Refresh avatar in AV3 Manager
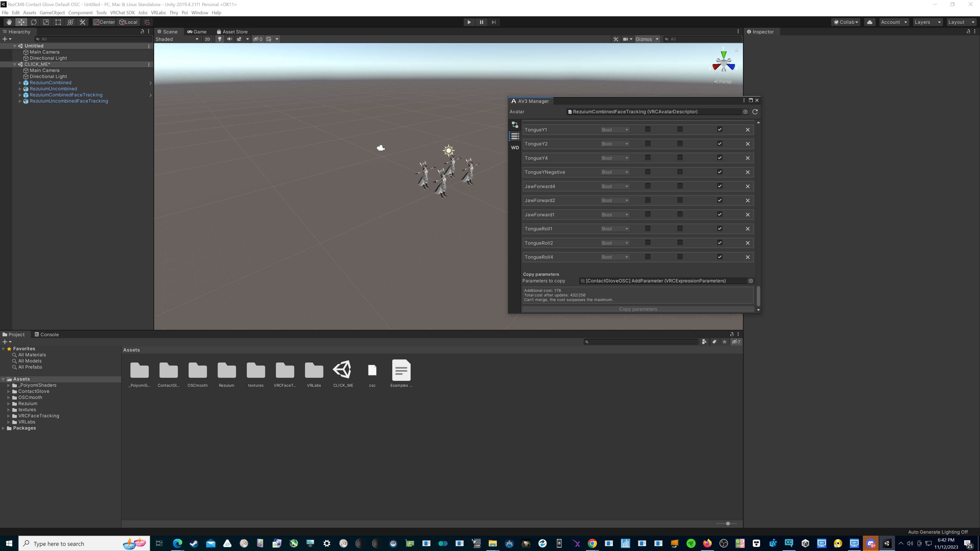The width and height of the screenshot is (980, 551). pyautogui.click(x=755, y=111)
